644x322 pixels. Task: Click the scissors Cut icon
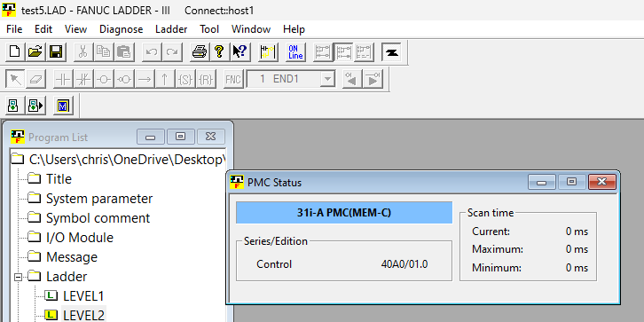(83, 51)
